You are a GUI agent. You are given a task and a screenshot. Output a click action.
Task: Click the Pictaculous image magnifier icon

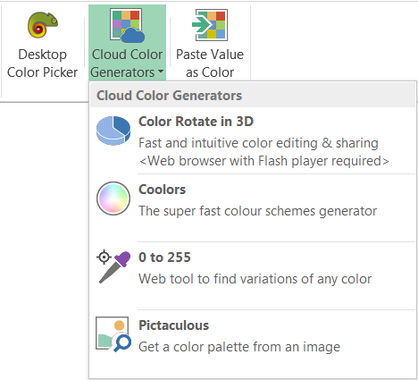click(113, 334)
